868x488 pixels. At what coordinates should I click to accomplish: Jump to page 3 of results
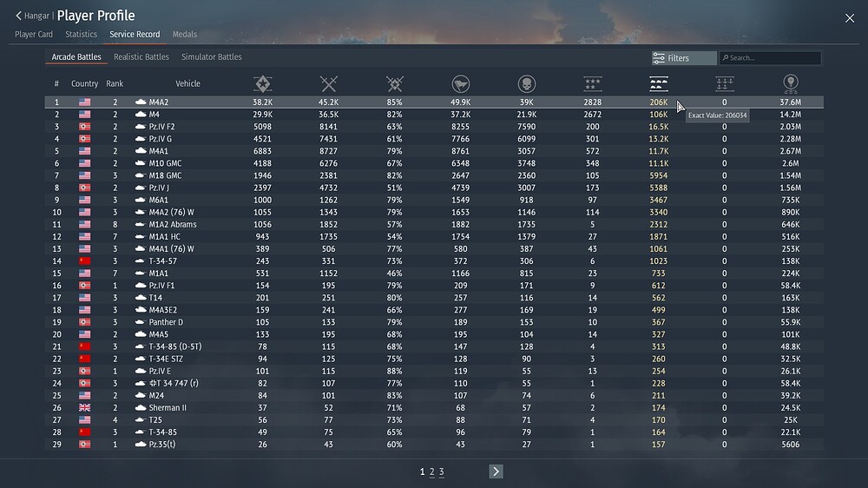click(x=441, y=472)
